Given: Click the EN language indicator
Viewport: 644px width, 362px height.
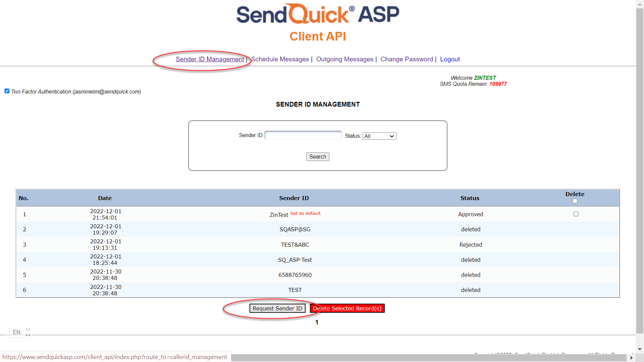Looking at the screenshot, I should [x=16, y=332].
